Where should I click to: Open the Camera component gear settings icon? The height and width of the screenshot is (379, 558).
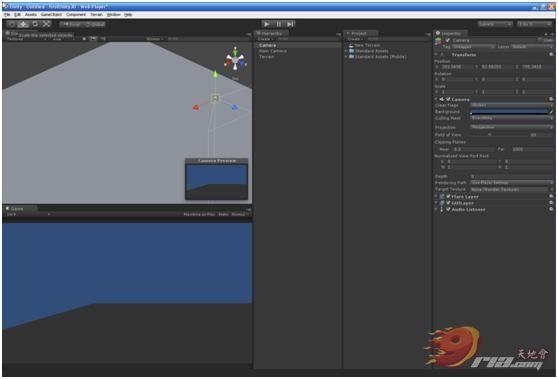[551, 99]
